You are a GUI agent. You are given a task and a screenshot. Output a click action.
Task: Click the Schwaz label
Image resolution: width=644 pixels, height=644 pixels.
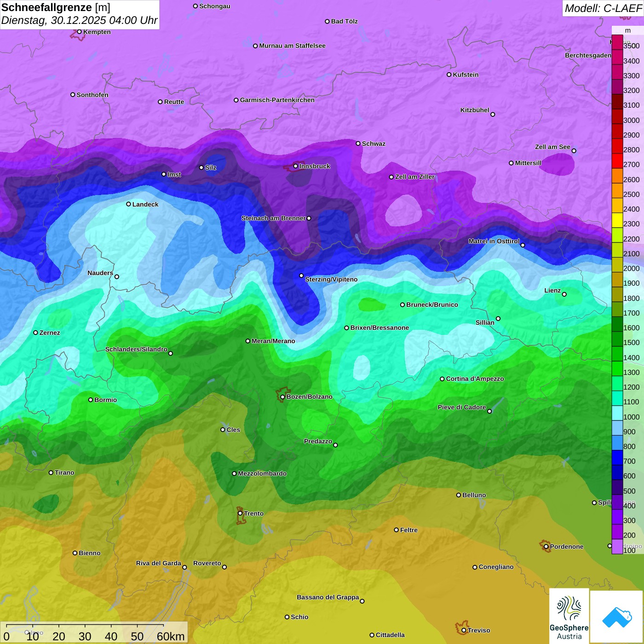click(x=374, y=144)
